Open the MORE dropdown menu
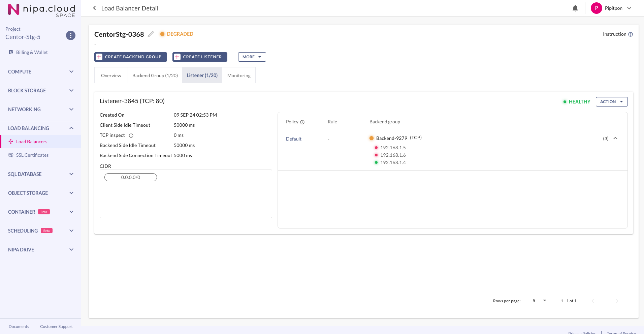Viewport: 644px width, 334px height. [x=252, y=57]
